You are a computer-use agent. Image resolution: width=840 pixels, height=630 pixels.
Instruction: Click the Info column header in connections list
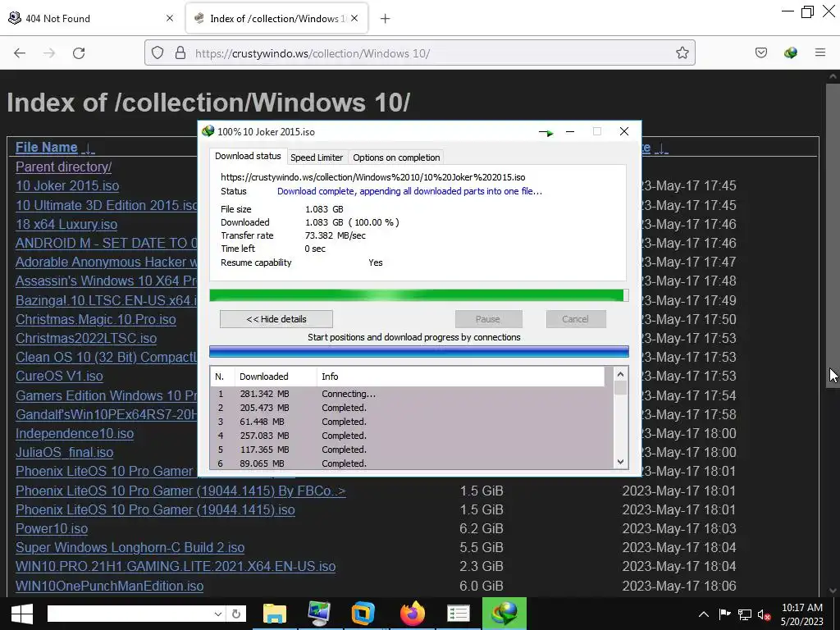[461, 377]
